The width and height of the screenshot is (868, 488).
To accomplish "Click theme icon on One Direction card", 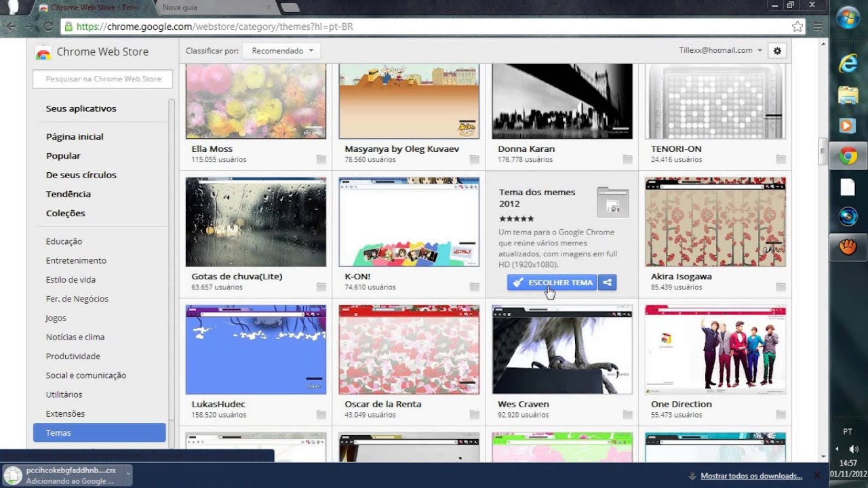I will coord(781,415).
